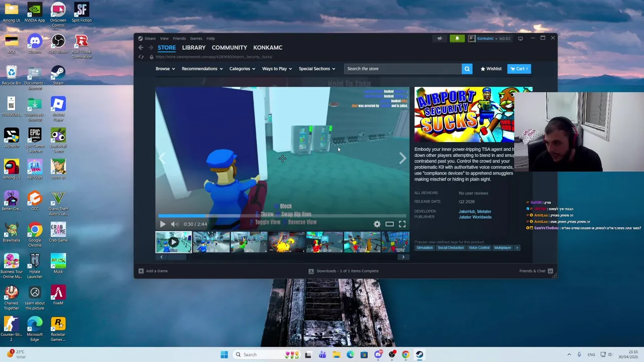The width and height of the screenshot is (644, 362).
Task: Play the game trailer
Action: click(163, 224)
